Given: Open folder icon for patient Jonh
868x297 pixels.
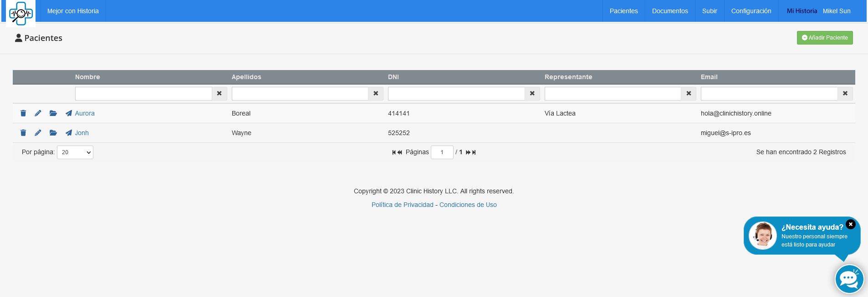Looking at the screenshot, I should [53, 133].
